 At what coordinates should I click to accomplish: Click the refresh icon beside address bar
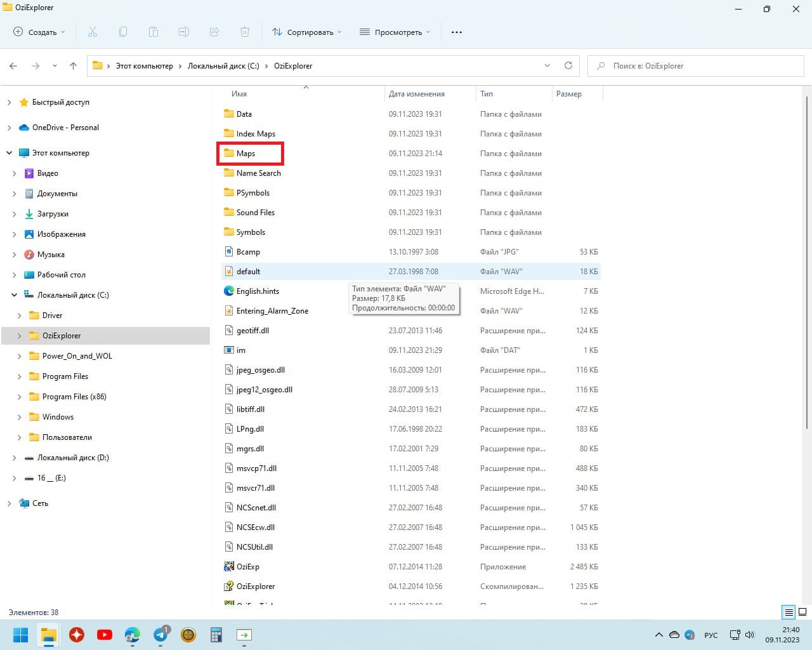pos(568,65)
